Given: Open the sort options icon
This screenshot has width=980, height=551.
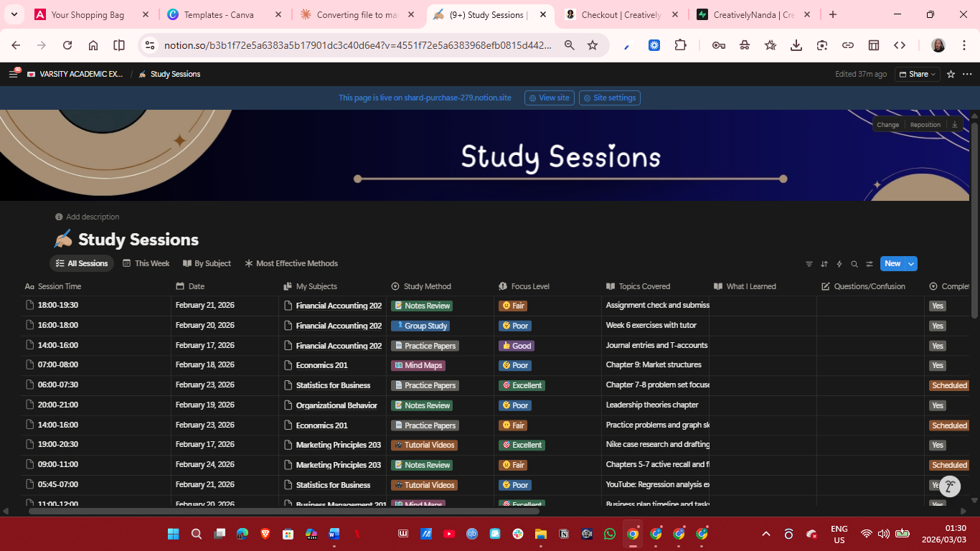Looking at the screenshot, I should (824, 264).
